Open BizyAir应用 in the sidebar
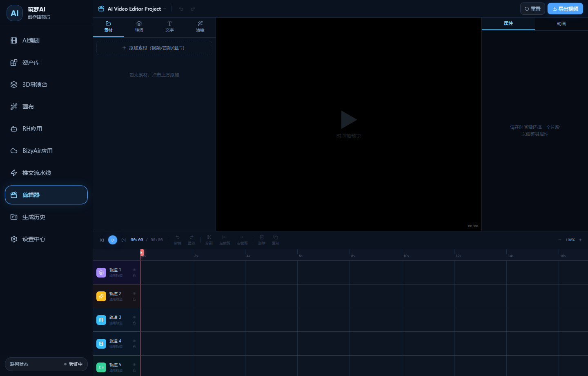Screen dimensions: 588x376 pyautogui.click(x=46, y=151)
